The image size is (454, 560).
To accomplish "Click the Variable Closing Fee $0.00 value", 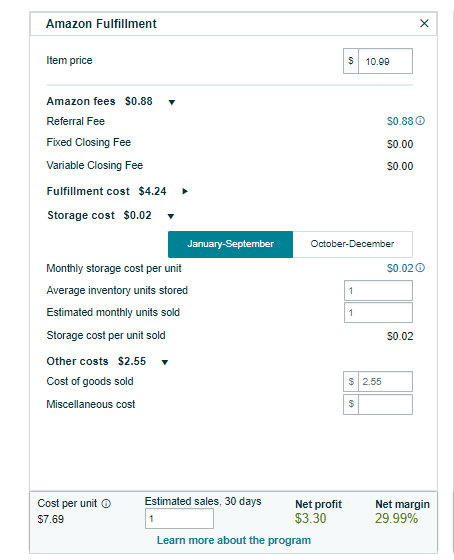I will [x=400, y=166].
